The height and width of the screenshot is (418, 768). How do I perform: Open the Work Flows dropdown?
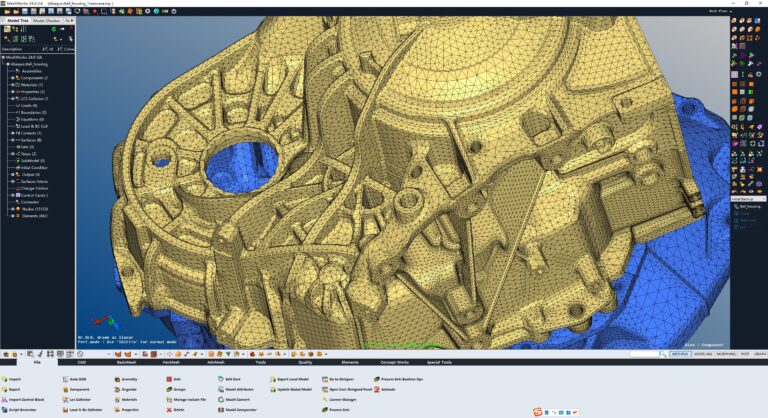[720, 11]
